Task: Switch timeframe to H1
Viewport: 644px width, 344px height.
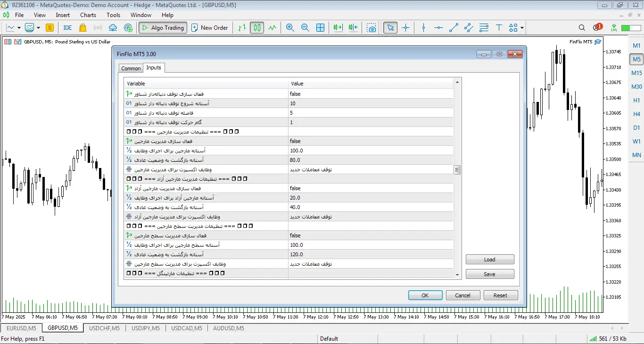Action: pos(636,101)
